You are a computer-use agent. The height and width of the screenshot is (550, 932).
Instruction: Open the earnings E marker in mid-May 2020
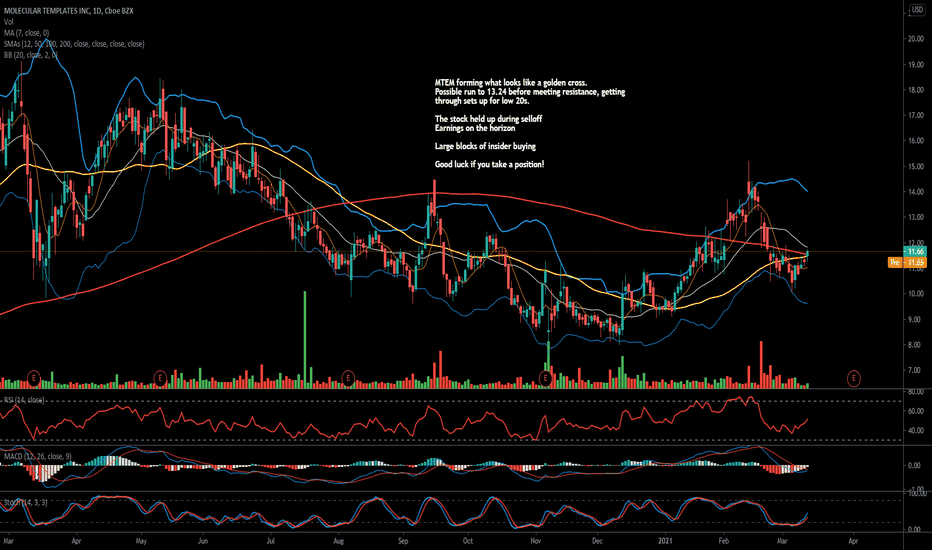160,378
